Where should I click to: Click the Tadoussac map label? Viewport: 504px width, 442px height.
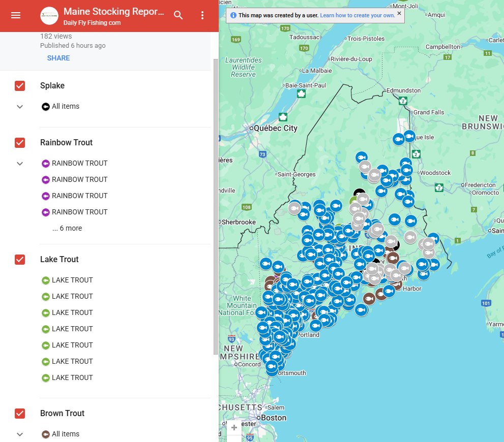pyautogui.click(x=305, y=37)
